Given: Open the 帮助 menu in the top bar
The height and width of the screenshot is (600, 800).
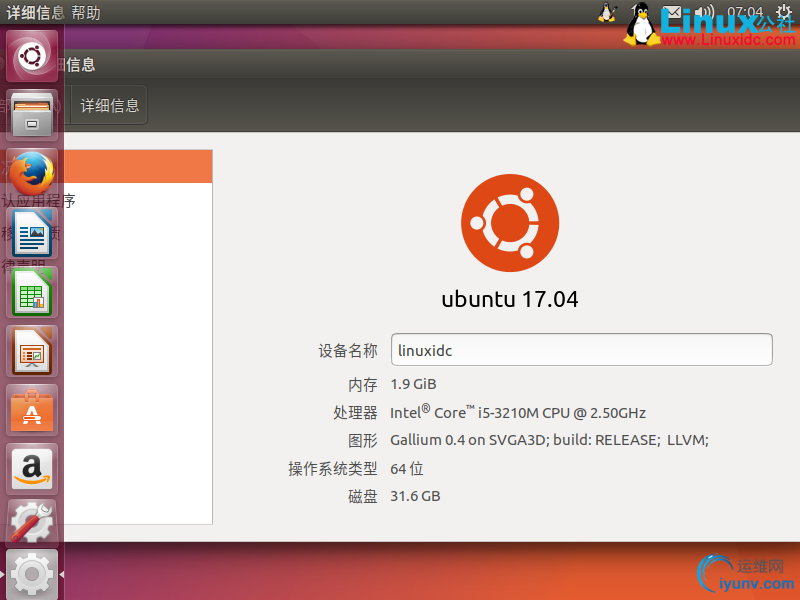Looking at the screenshot, I should tap(86, 12).
